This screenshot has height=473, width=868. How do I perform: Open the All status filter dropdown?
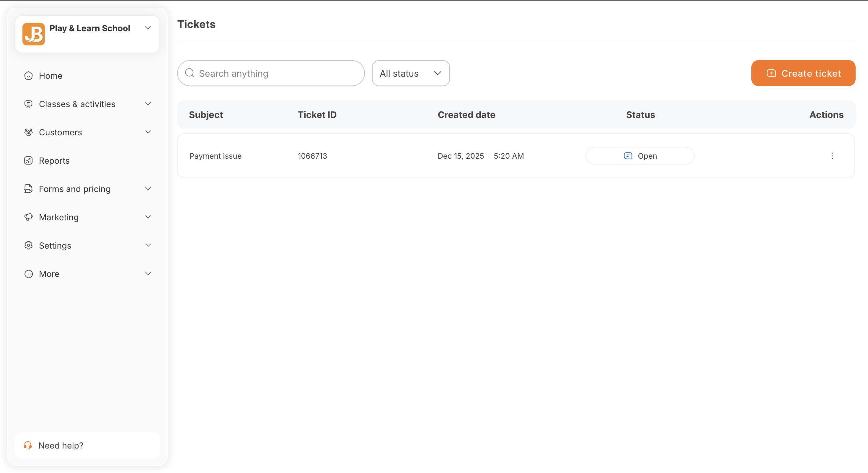point(410,73)
